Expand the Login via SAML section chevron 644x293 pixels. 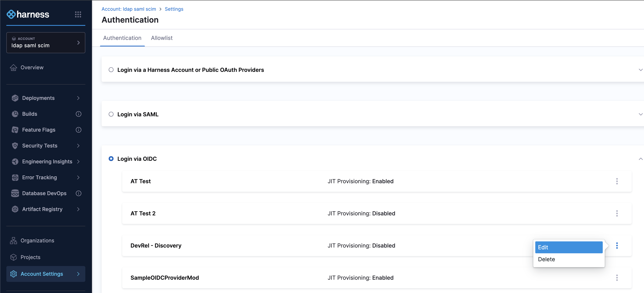pos(640,114)
